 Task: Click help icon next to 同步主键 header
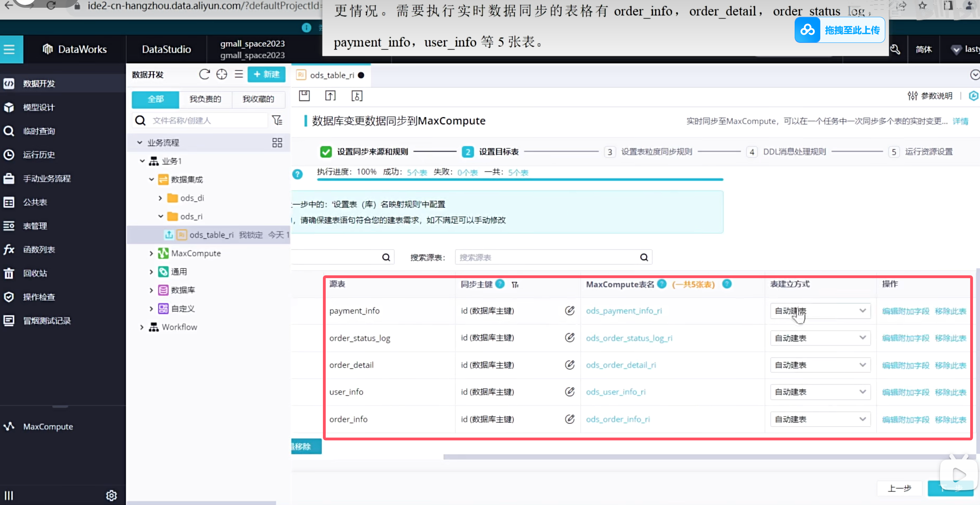pyautogui.click(x=500, y=284)
